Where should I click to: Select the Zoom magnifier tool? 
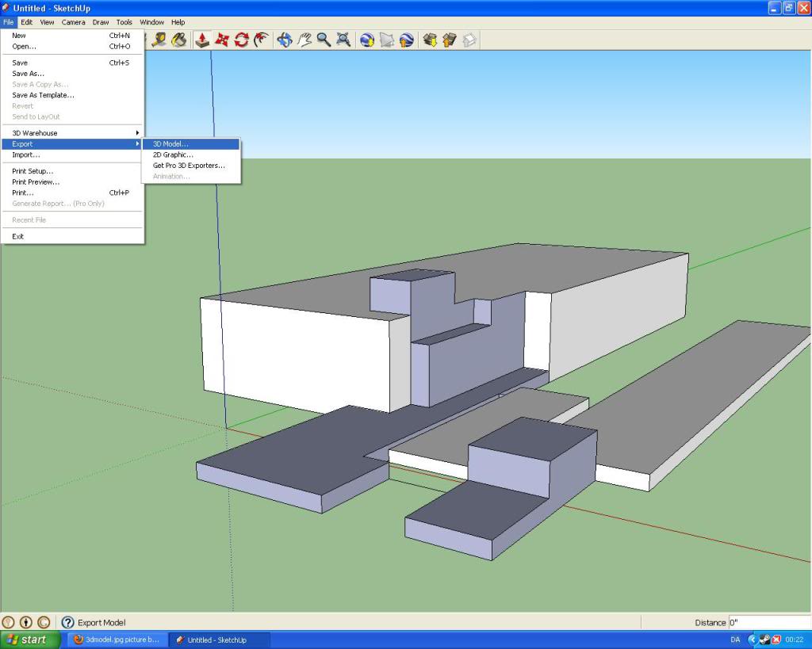324,40
